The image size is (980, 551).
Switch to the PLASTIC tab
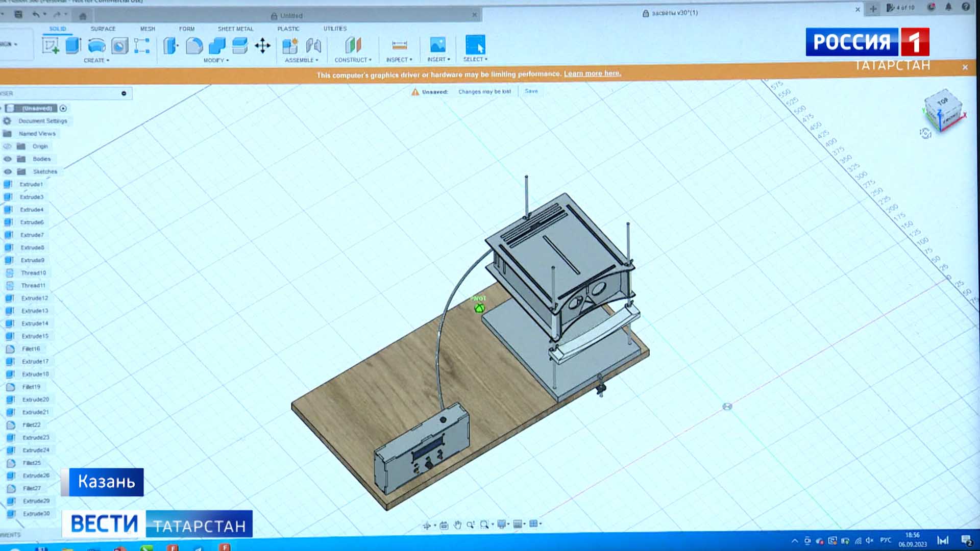[288, 29]
